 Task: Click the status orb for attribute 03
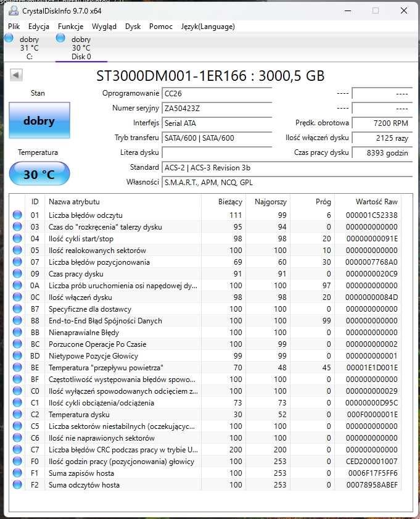[x=17, y=226]
